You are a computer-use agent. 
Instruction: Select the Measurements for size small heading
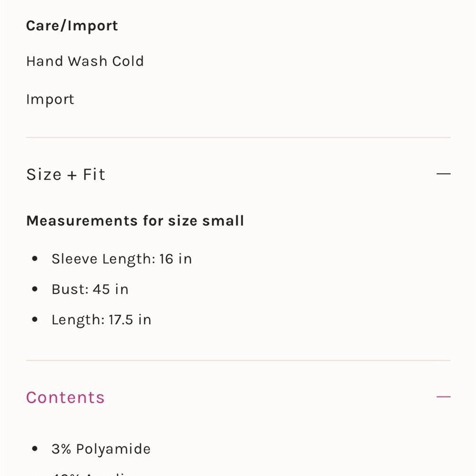click(x=135, y=221)
